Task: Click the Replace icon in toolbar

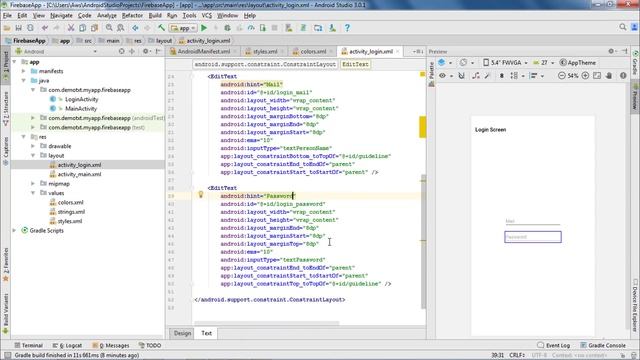Action: [x=121, y=28]
